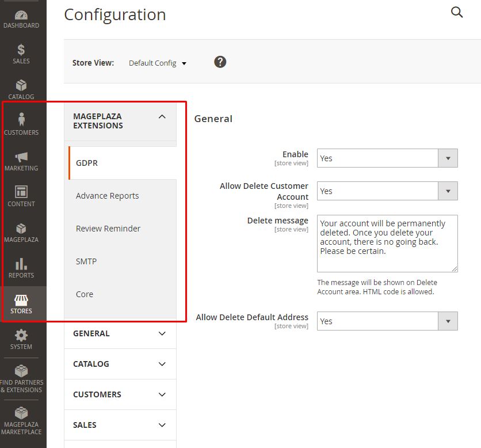This screenshot has width=481, height=448.
Task: Open the Sales dollar icon menu
Action: tap(21, 51)
